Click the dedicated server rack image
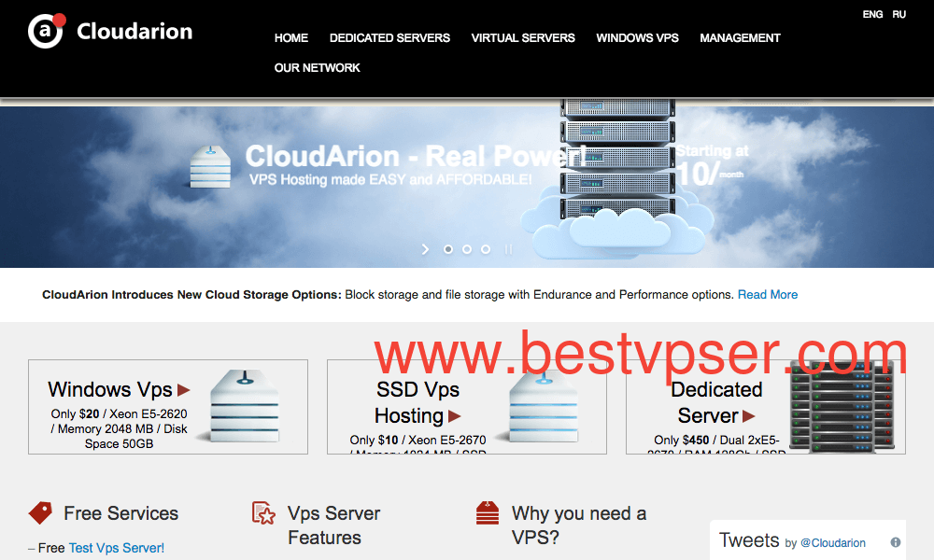 point(842,406)
